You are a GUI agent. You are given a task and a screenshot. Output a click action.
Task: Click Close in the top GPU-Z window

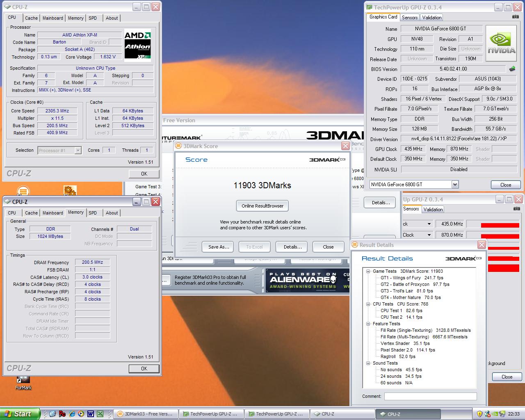pos(506,185)
